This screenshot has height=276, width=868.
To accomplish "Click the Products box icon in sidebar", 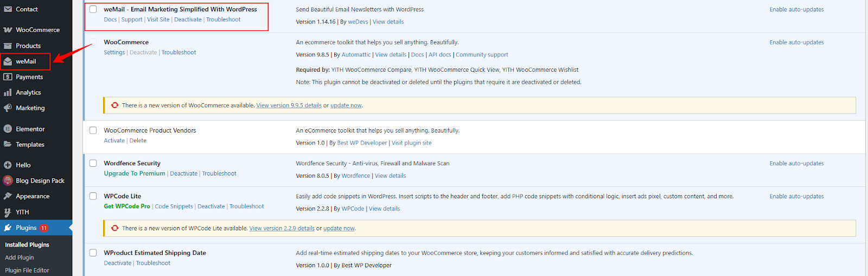I will [x=8, y=46].
